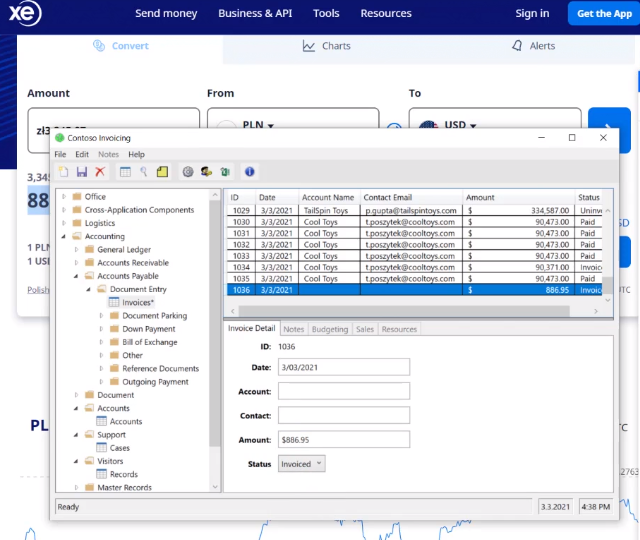Click the Account input field
The width and height of the screenshot is (640, 540).
click(x=344, y=391)
